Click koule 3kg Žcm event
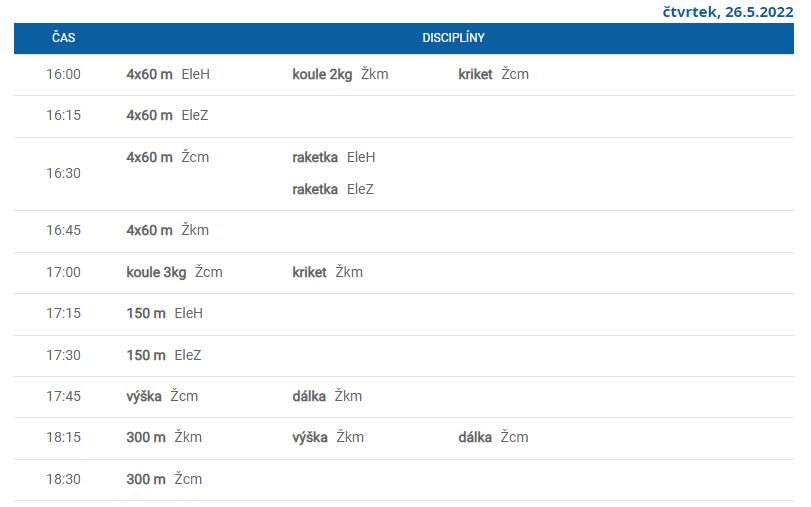The image size is (811, 507). [x=174, y=272]
